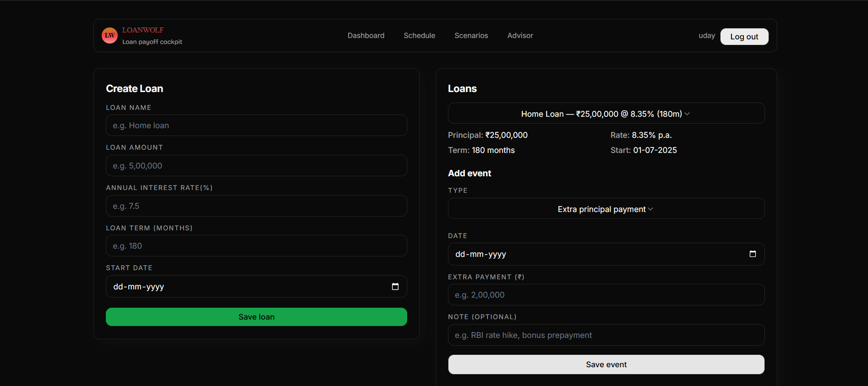Click the LOANWOLF brand title
The height and width of the screenshot is (386, 868).
tap(143, 30)
